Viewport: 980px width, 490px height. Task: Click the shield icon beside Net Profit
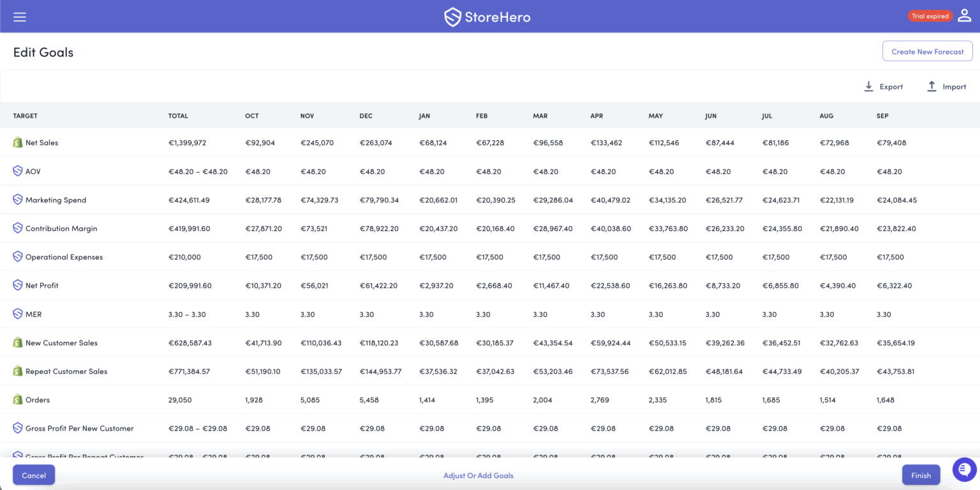[x=17, y=285]
